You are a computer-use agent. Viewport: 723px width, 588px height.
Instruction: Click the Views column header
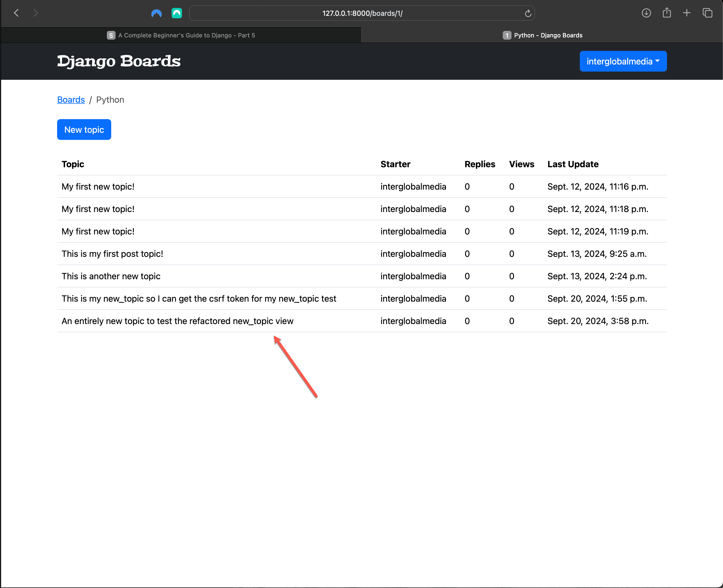(x=522, y=164)
